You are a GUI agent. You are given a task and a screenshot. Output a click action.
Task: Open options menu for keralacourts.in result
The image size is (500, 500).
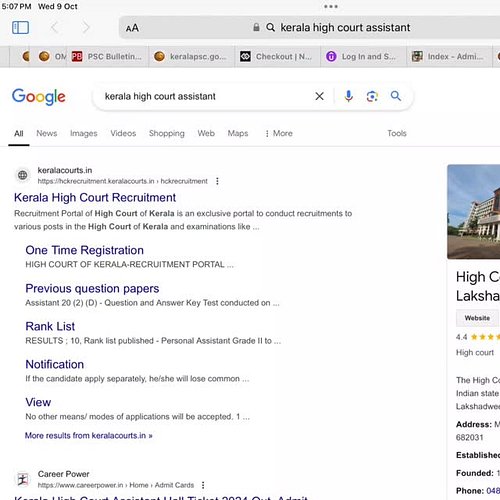(217, 181)
